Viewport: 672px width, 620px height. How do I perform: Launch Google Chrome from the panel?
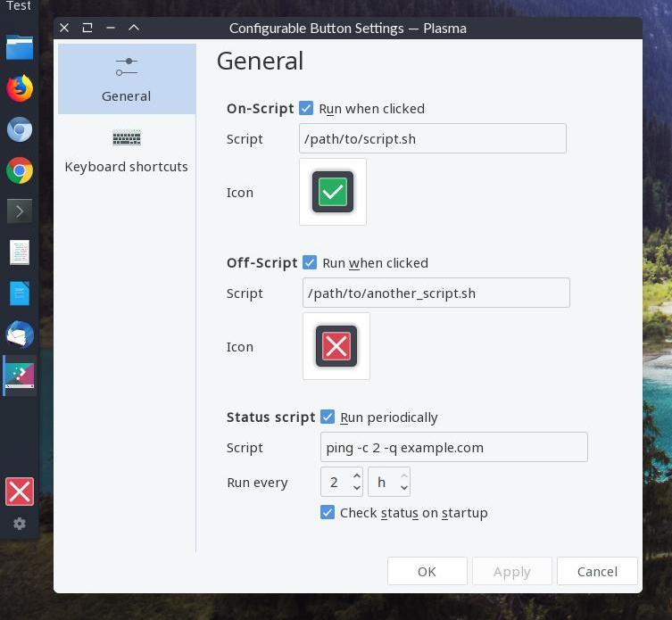tap(20, 170)
